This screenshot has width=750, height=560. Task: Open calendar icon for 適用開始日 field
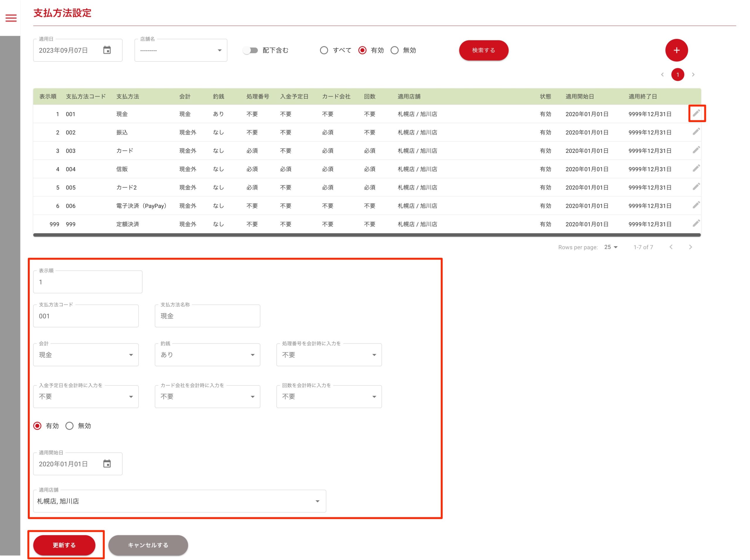[107, 463]
